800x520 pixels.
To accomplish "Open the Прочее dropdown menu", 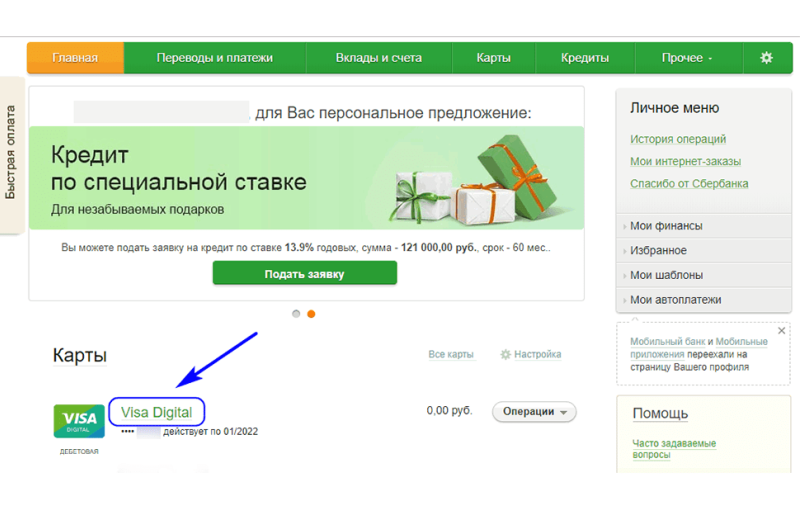I will pyautogui.click(x=687, y=58).
